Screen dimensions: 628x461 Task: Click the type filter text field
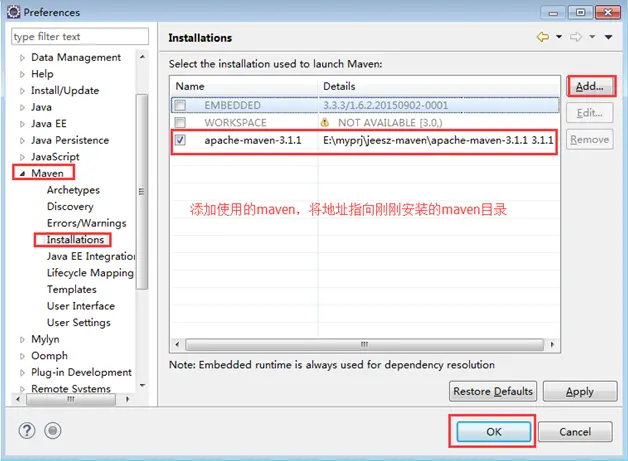point(80,36)
